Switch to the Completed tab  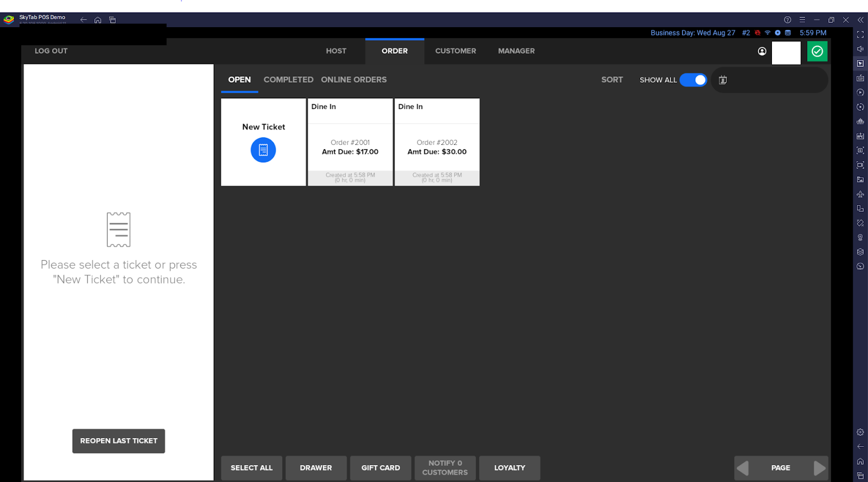coord(288,80)
